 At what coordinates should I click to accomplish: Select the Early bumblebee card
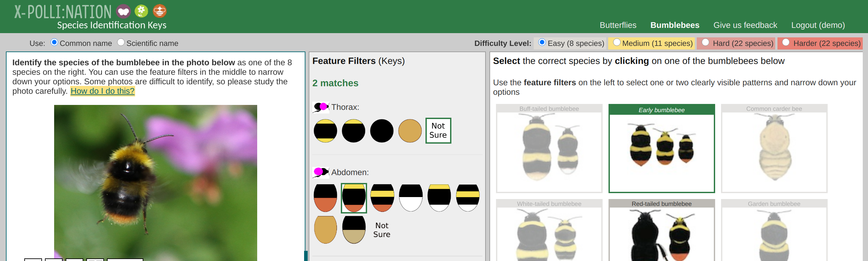tap(661, 149)
